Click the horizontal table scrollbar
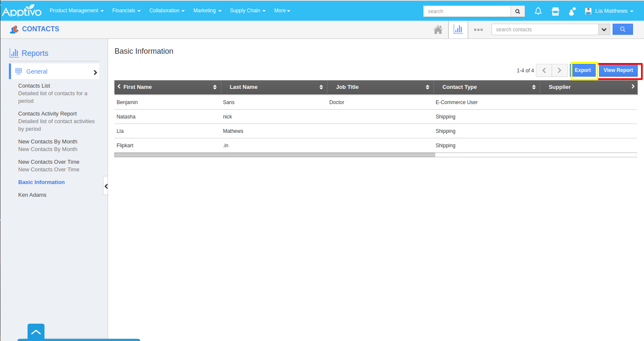The width and height of the screenshot is (644, 341). pos(275,155)
